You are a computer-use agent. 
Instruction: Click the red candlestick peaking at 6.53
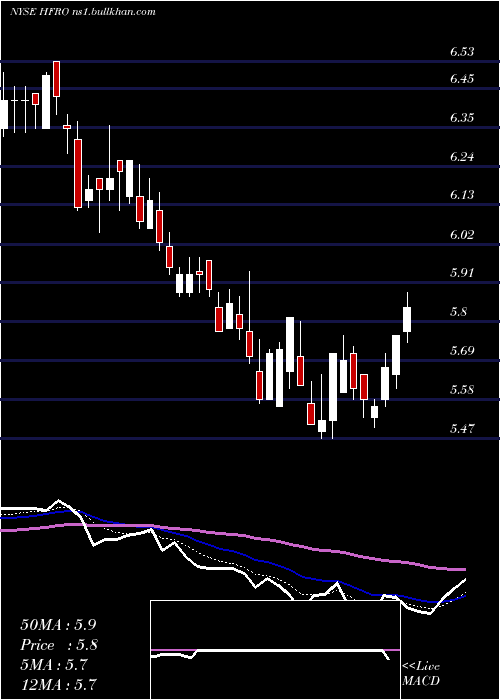click(57, 79)
